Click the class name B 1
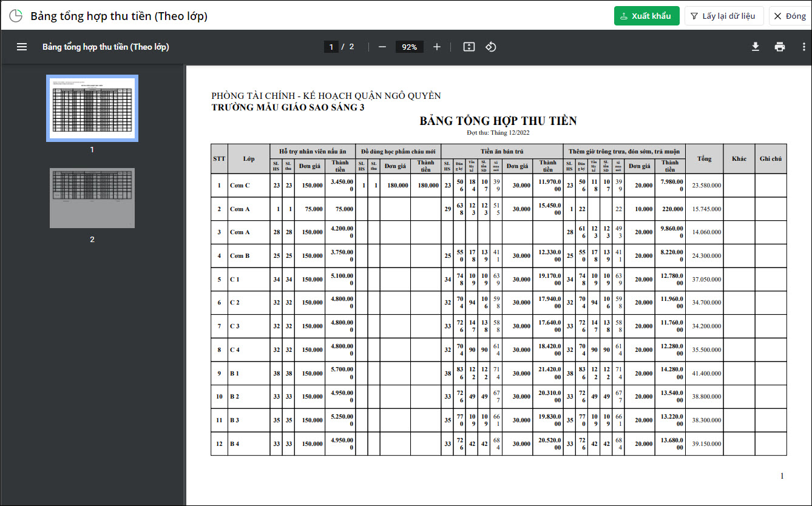This screenshot has height=506, width=812. pyautogui.click(x=235, y=373)
